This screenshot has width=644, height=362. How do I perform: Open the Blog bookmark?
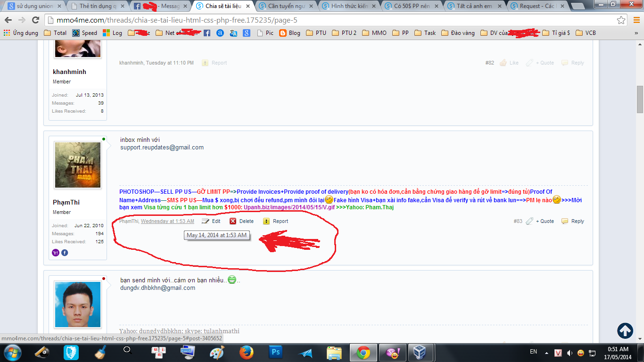tap(289, 33)
